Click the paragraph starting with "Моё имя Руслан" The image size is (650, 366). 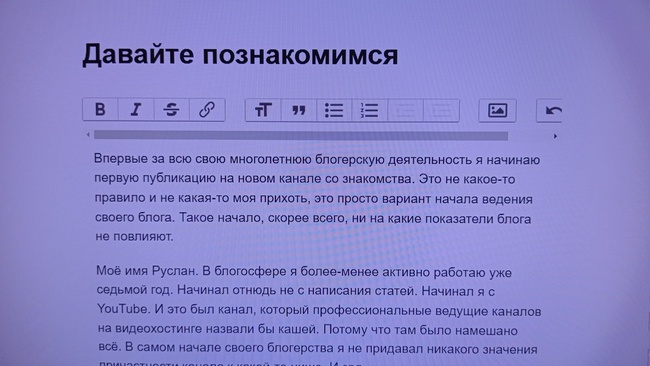point(319,318)
